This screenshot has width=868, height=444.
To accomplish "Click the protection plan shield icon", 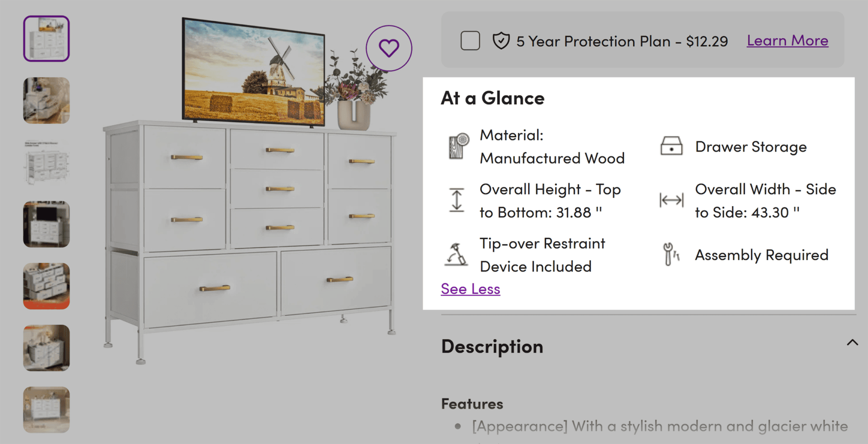I will click(x=501, y=41).
